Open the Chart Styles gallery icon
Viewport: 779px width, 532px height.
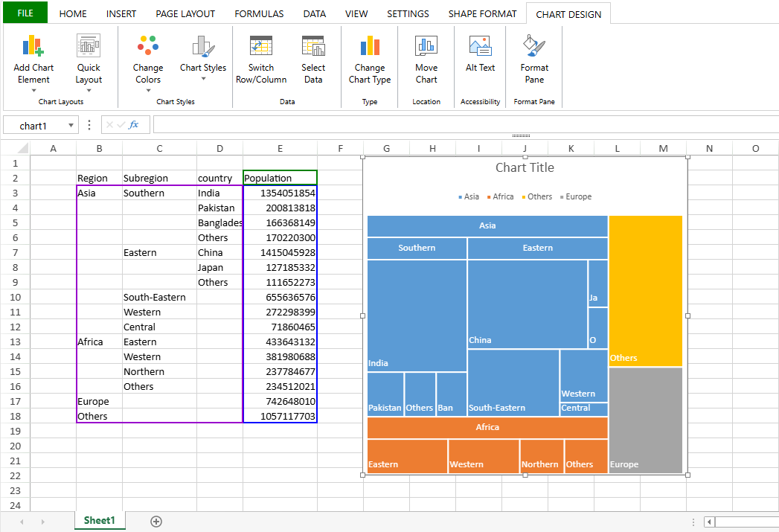pyautogui.click(x=203, y=45)
